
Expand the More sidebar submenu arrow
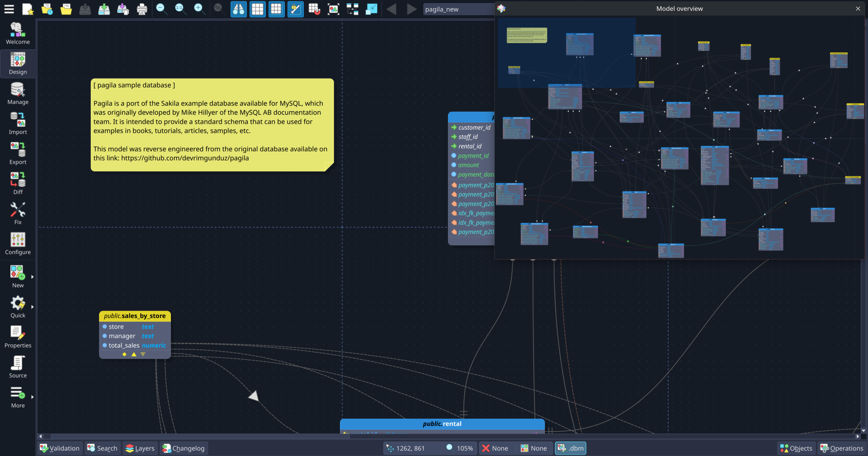[x=32, y=396]
